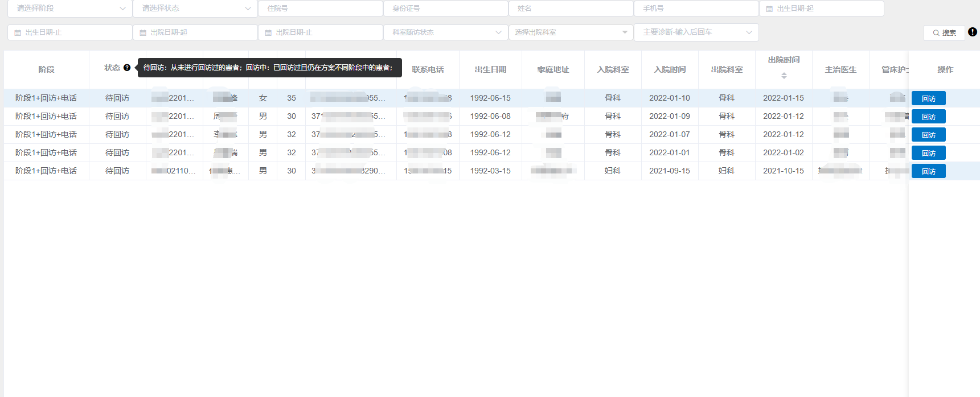Click calendar icon in 出生日期-止 field
The height and width of the screenshot is (397, 980).
(x=18, y=32)
